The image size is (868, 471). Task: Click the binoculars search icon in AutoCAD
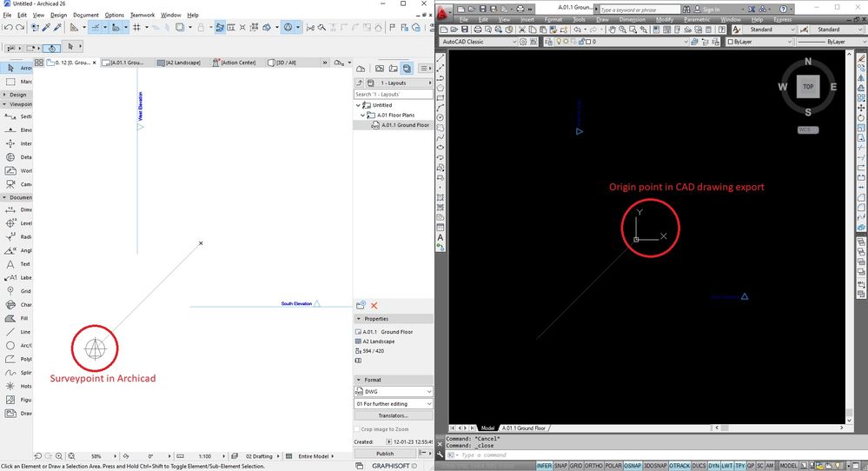click(686, 9)
